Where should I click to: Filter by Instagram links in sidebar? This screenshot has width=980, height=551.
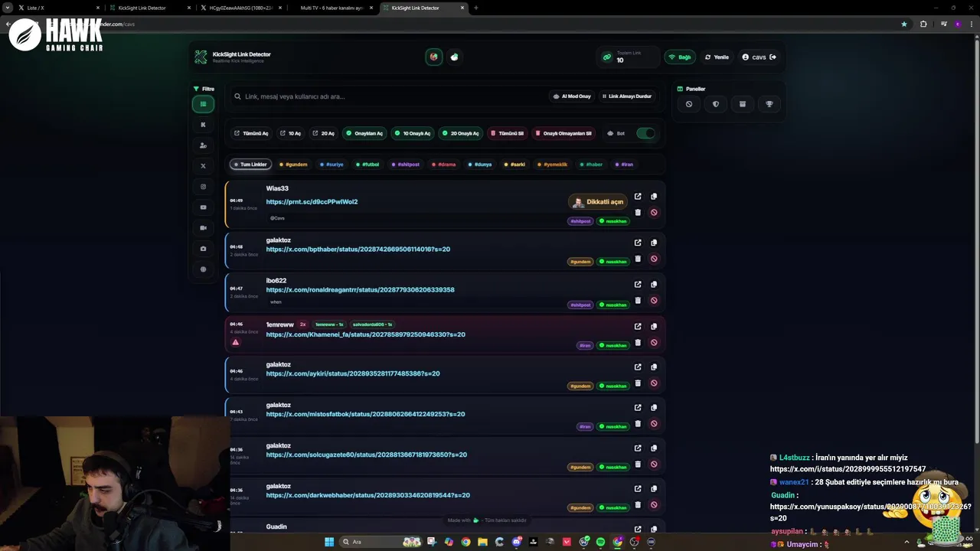coord(203,187)
